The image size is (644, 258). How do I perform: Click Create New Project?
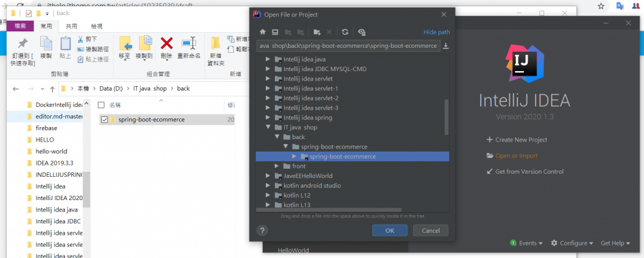[517, 140]
